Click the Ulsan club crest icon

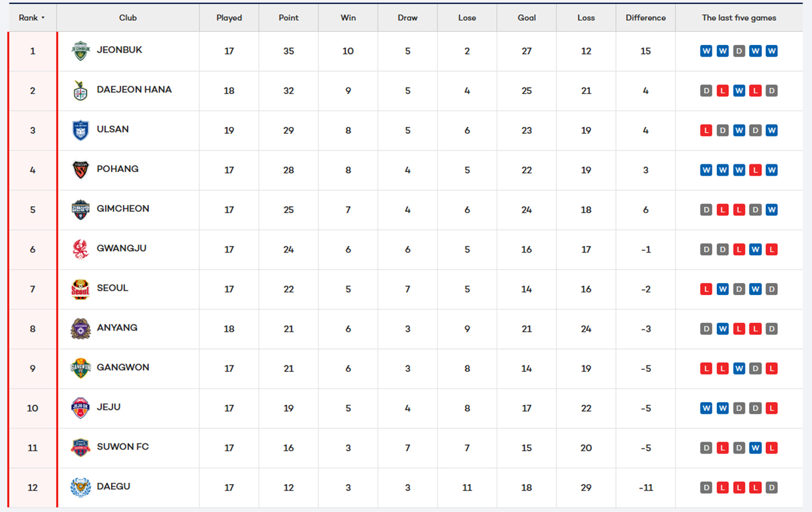click(x=81, y=130)
